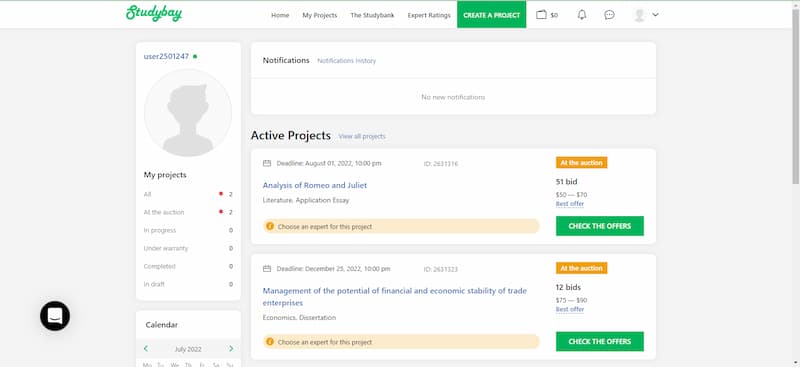Click Choose an expert notice for Romeo project
Screen dimensions: 800x367
(401, 226)
